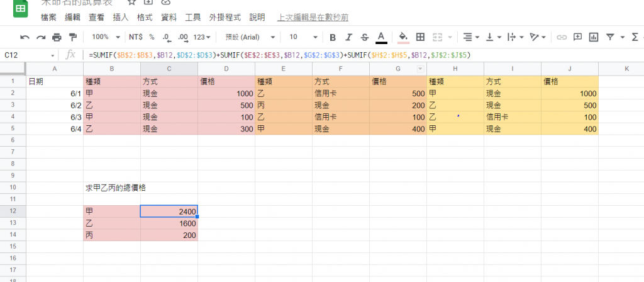Click the C12 name box
Screen dimensions: 644x282
point(25,55)
